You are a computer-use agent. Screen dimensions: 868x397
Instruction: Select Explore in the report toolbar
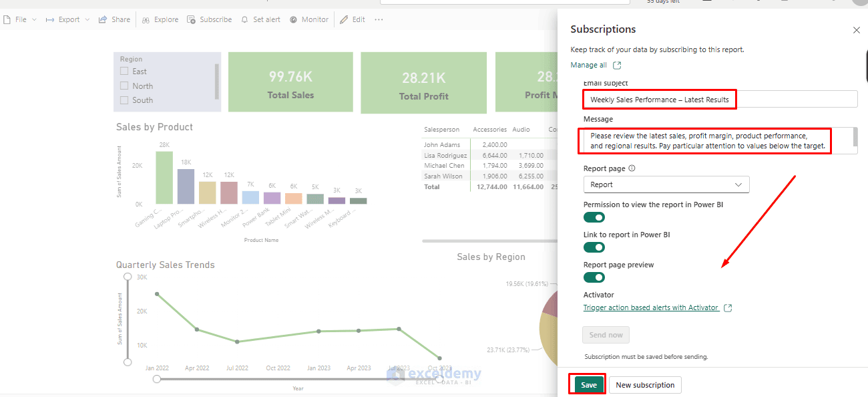[x=160, y=19]
